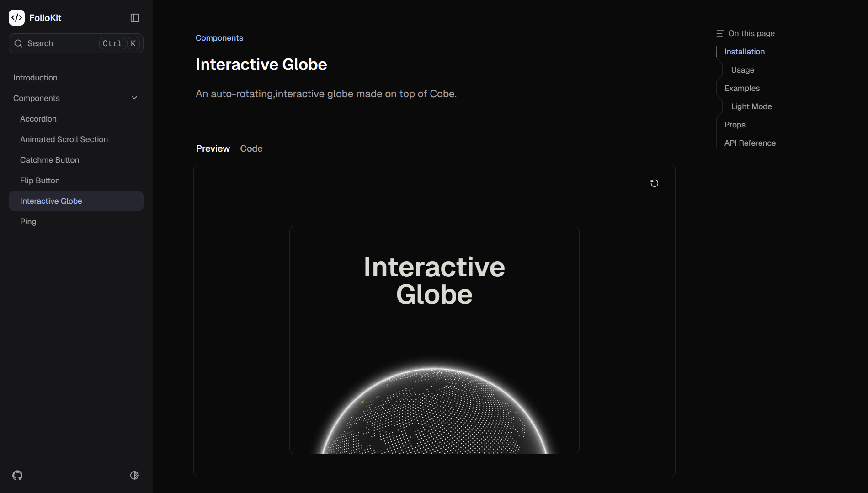Focus the Search input field
The height and width of the screenshot is (493, 868).
(x=76, y=43)
